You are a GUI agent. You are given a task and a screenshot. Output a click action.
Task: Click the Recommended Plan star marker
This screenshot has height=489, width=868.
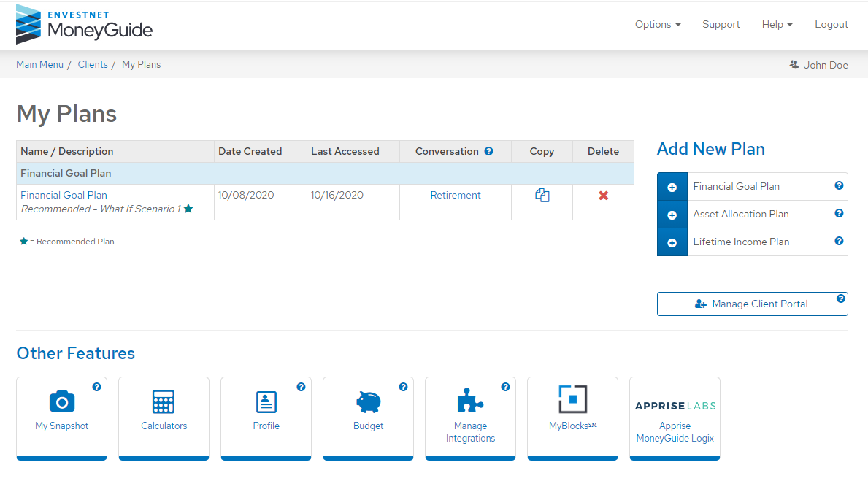pyautogui.click(x=188, y=209)
